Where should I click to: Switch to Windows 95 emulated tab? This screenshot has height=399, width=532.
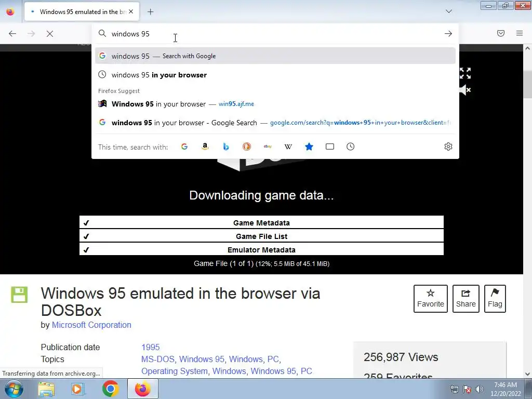click(82, 11)
